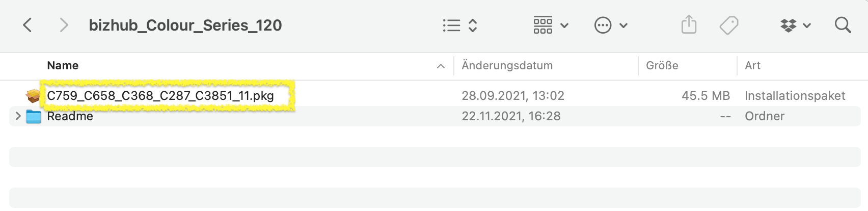The width and height of the screenshot is (868, 211).
Task: Sort by Größe column header
Action: (662, 66)
